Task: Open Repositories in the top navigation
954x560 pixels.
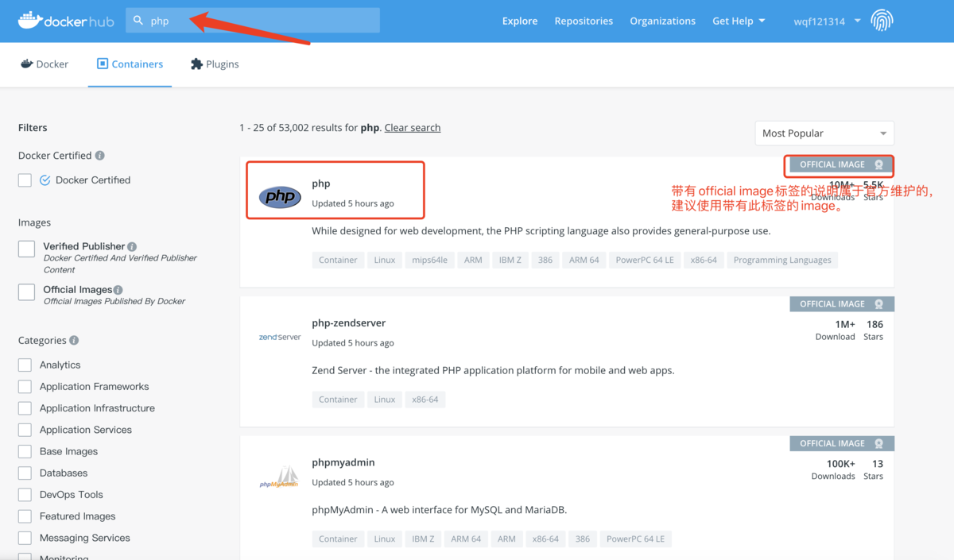Action: click(x=584, y=21)
